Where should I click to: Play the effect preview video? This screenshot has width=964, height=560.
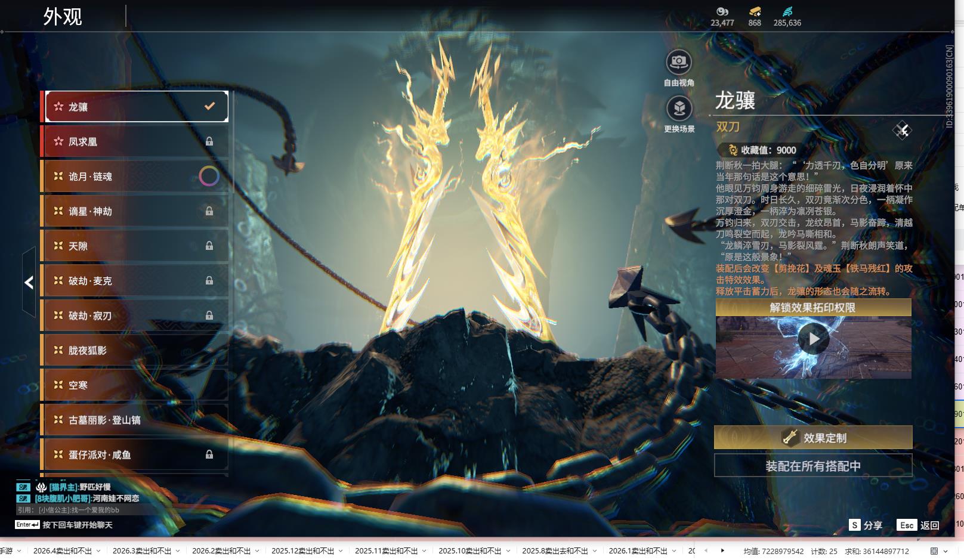coord(814,339)
